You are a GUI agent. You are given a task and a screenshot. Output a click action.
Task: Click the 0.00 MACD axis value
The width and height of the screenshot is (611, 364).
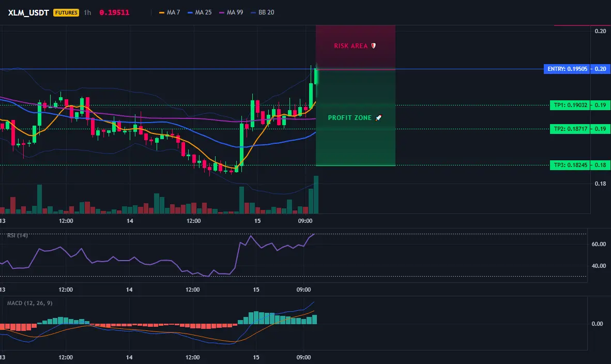pyautogui.click(x=597, y=324)
